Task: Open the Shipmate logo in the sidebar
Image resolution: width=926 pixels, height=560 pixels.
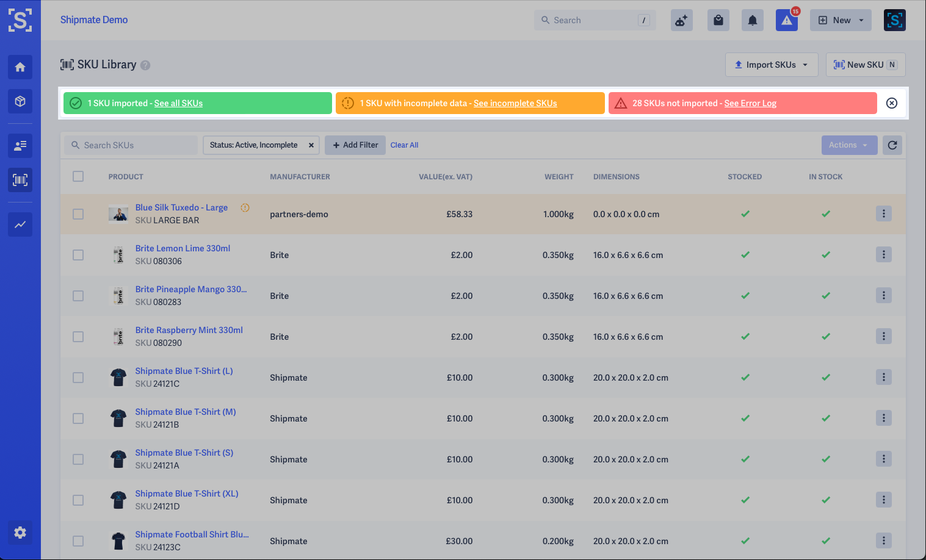Action: 20,20
